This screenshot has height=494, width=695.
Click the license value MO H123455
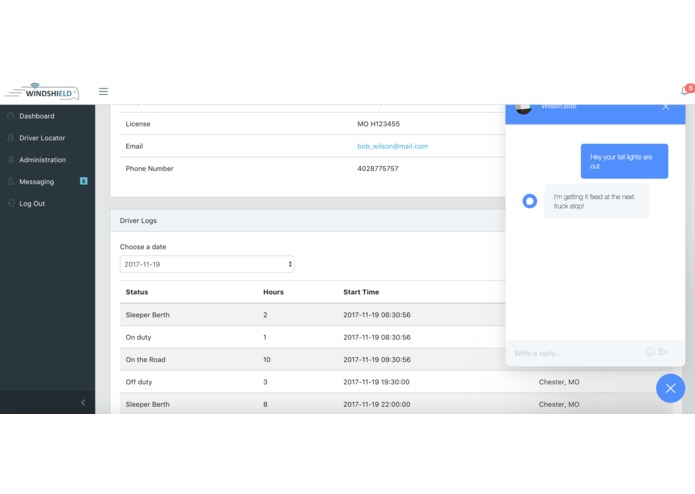point(379,124)
